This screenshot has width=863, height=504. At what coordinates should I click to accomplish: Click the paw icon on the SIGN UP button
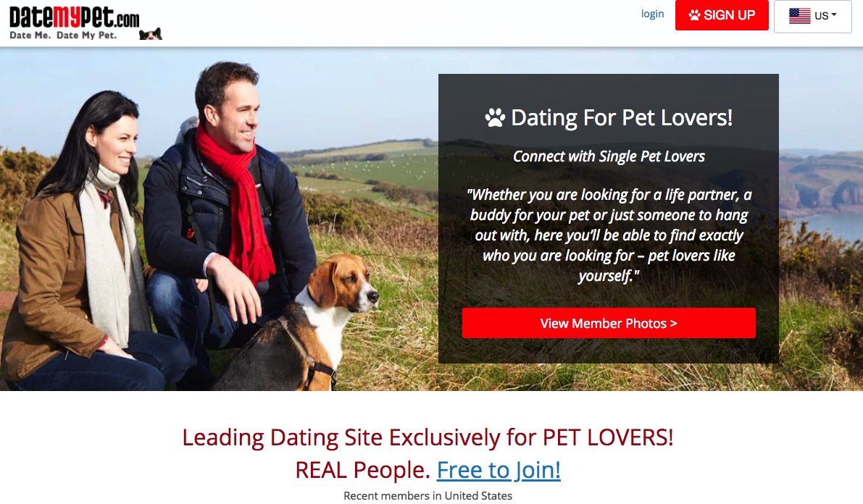[695, 15]
